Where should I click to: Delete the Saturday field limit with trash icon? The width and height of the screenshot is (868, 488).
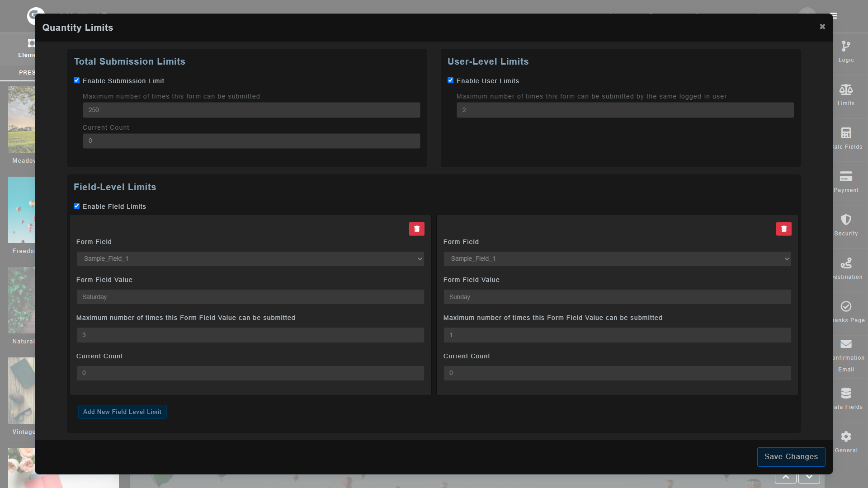(416, 229)
